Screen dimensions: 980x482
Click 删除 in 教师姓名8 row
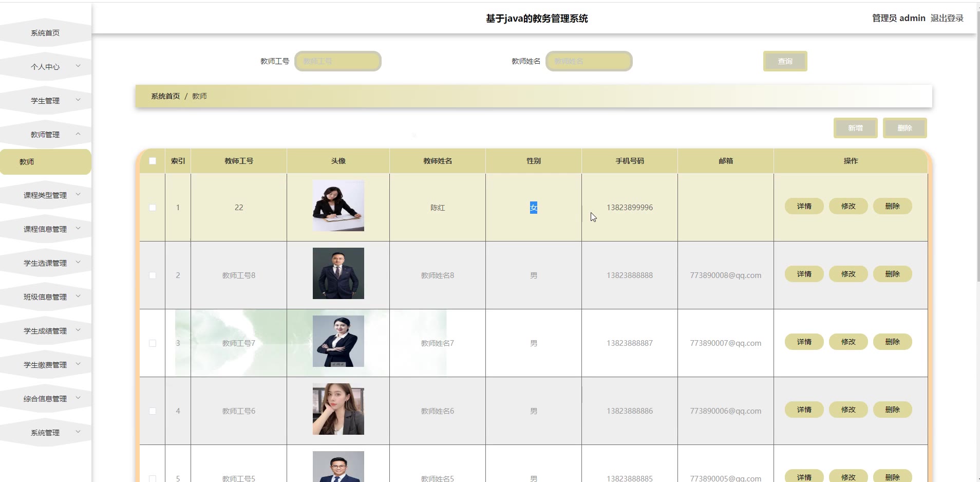(x=893, y=274)
